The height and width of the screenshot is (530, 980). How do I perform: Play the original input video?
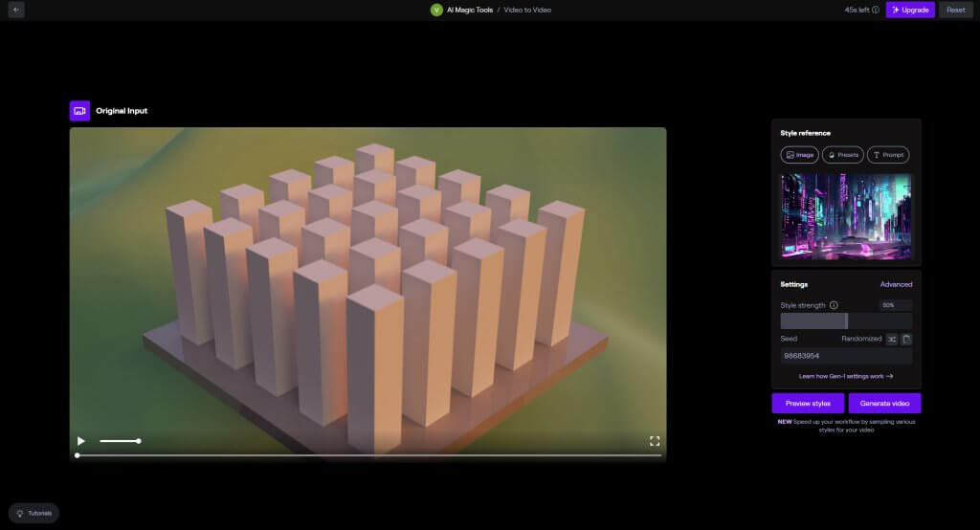[x=81, y=441]
